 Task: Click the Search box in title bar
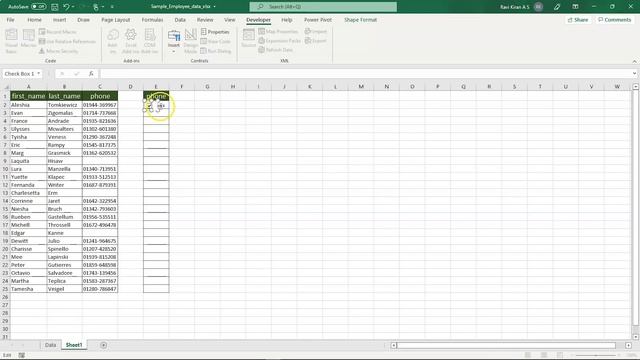click(x=323, y=7)
